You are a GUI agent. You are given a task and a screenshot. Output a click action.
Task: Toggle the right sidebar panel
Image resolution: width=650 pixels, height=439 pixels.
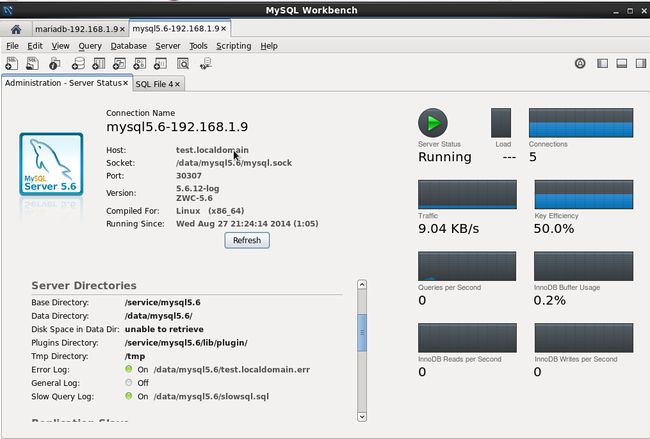click(x=641, y=63)
